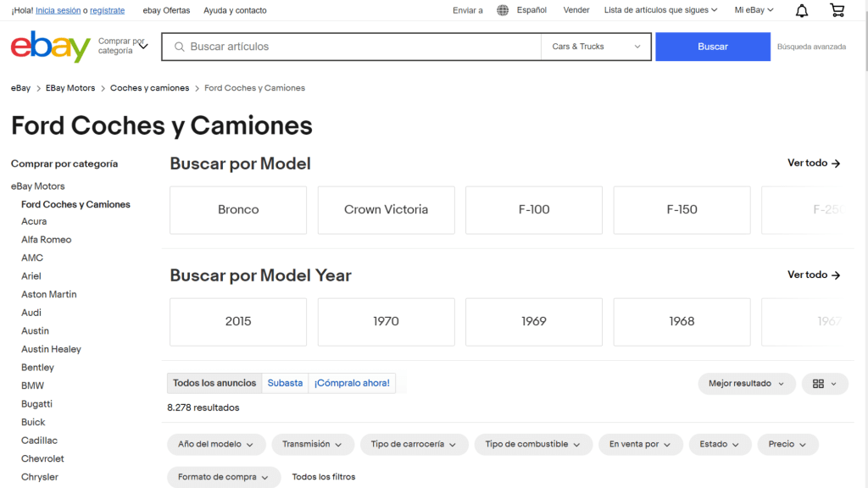This screenshot has width=868, height=488.
Task: Open Chevrolet category in sidebar
Action: pyautogui.click(x=42, y=458)
